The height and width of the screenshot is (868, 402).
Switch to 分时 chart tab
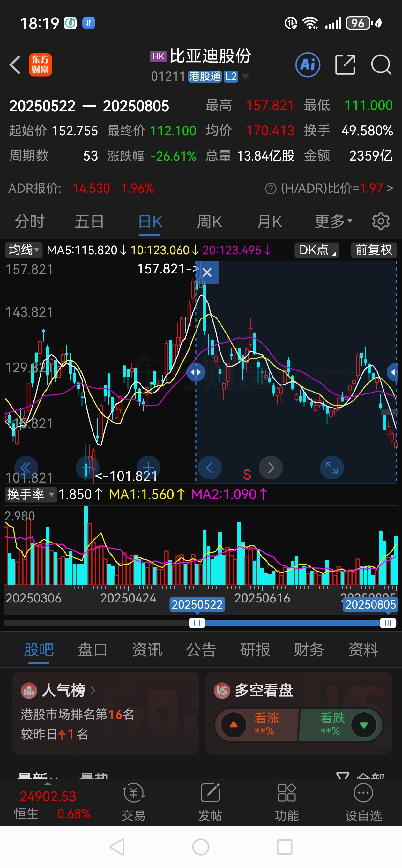(x=30, y=221)
